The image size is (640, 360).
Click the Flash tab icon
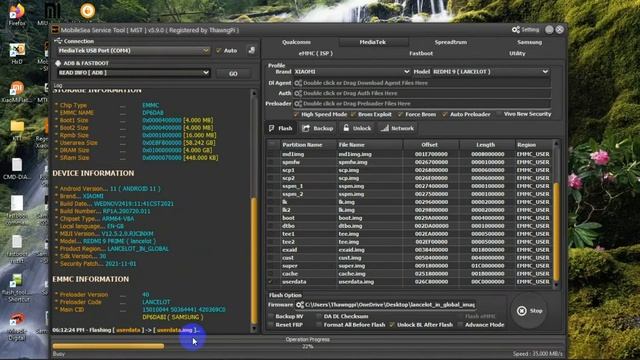271,128
